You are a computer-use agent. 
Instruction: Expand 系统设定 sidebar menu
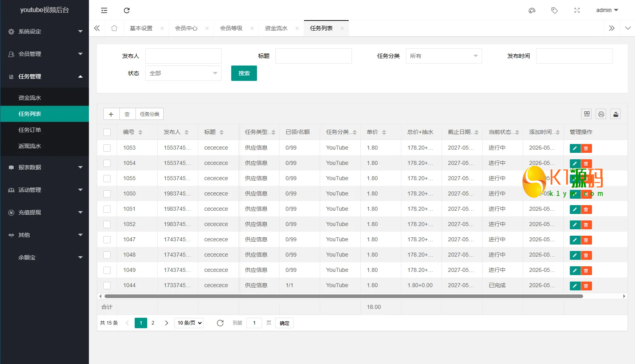click(45, 31)
